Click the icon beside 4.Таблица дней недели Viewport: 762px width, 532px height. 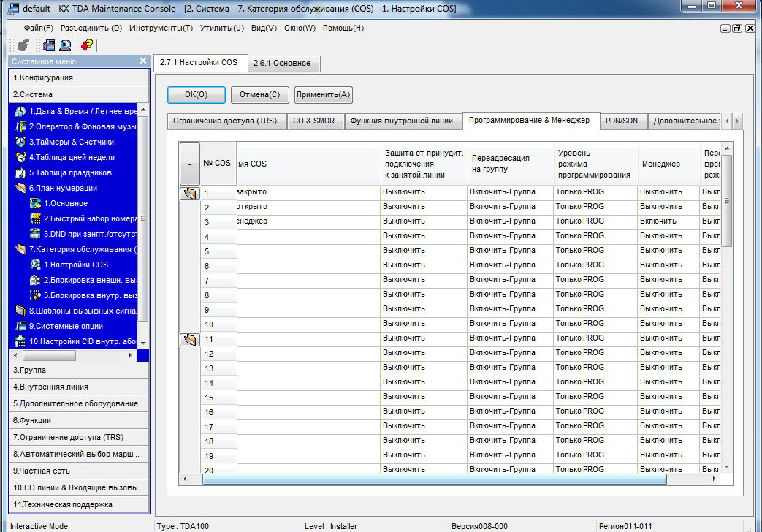[x=20, y=158]
